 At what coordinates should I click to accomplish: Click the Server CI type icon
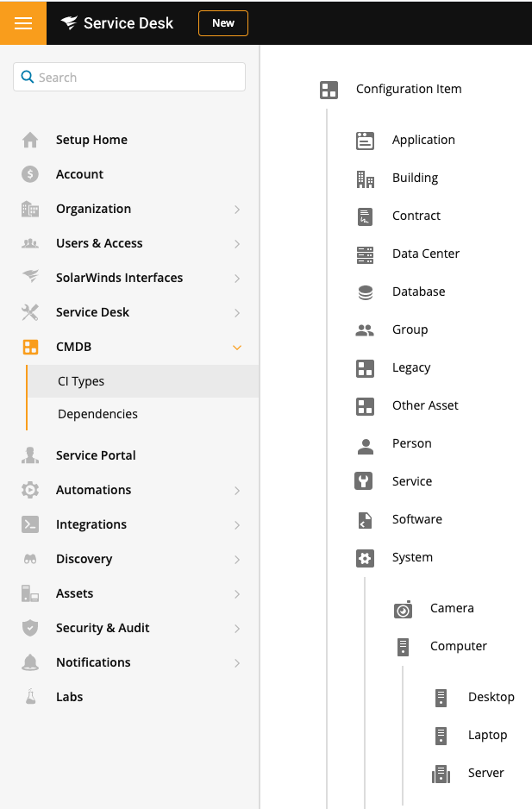pyautogui.click(x=441, y=774)
